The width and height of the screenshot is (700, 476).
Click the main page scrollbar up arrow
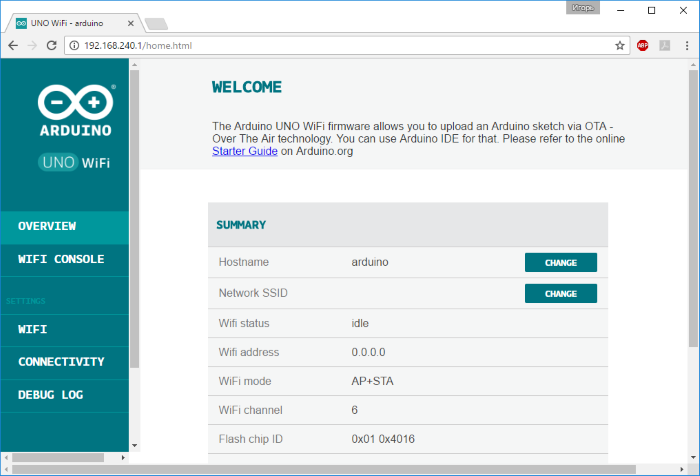point(693,65)
